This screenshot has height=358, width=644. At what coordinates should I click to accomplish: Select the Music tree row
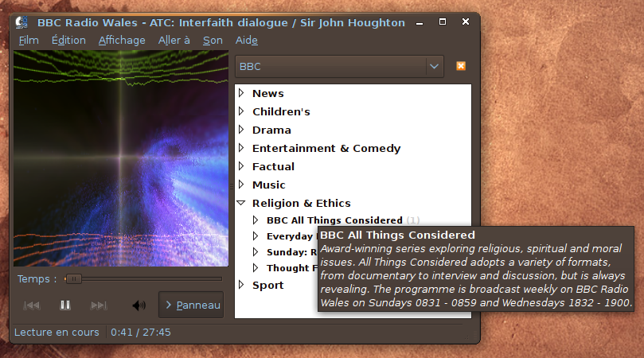(353, 185)
